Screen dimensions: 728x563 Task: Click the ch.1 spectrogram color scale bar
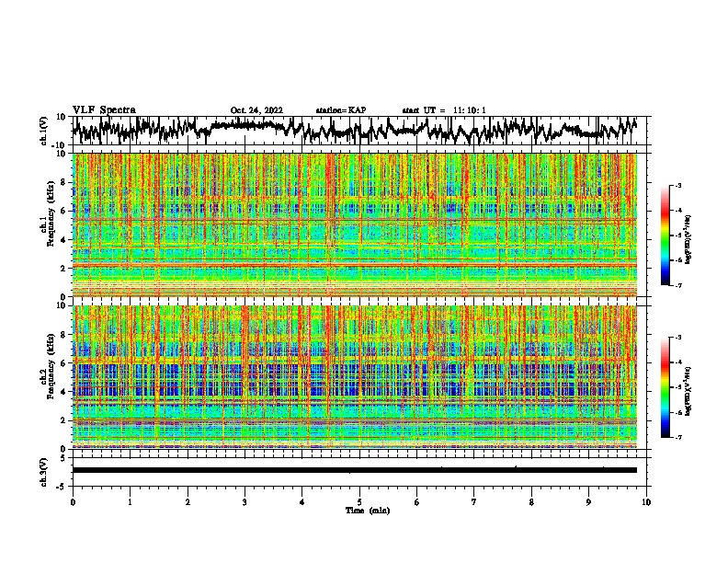[665, 236]
